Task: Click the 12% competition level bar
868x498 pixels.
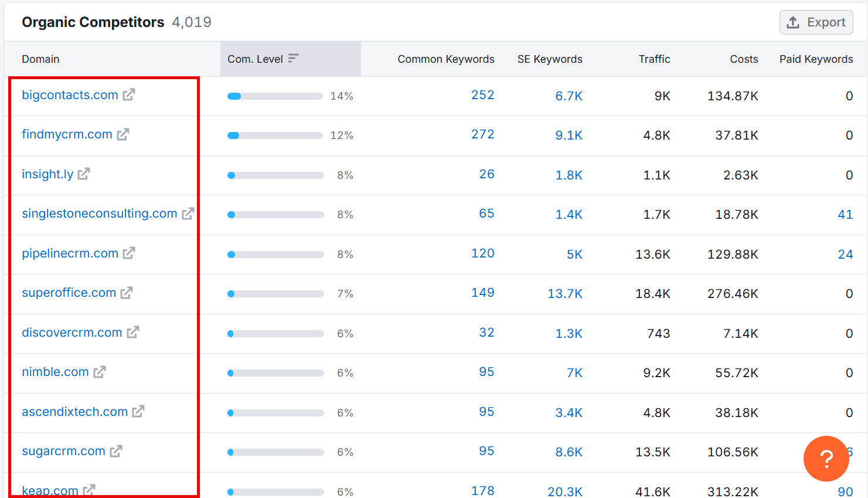Action: [x=275, y=135]
